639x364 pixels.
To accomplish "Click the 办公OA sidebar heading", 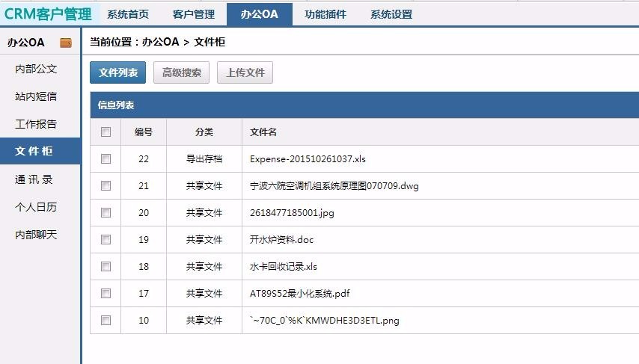I will pyautogui.click(x=25, y=43).
